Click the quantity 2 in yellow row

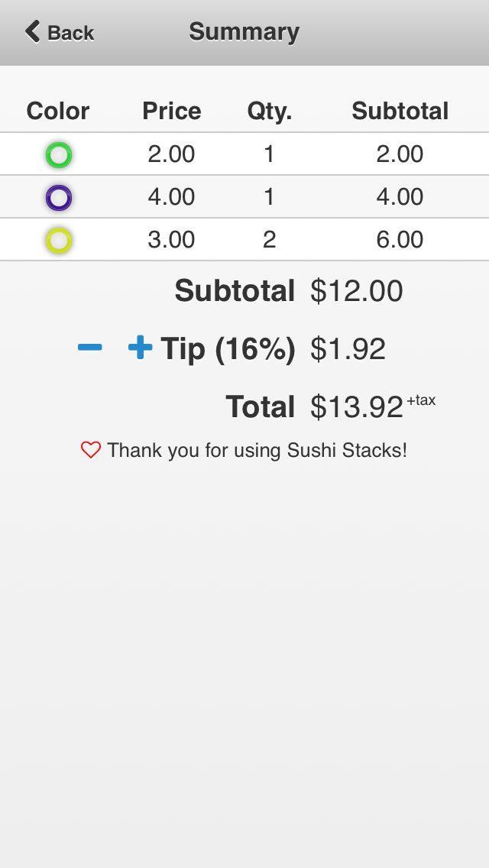[269, 240]
